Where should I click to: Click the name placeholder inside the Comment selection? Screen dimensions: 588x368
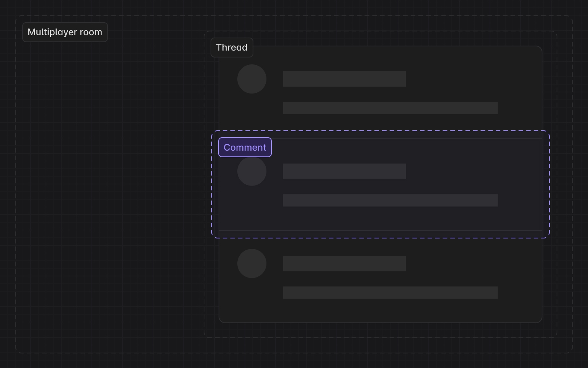tap(344, 171)
